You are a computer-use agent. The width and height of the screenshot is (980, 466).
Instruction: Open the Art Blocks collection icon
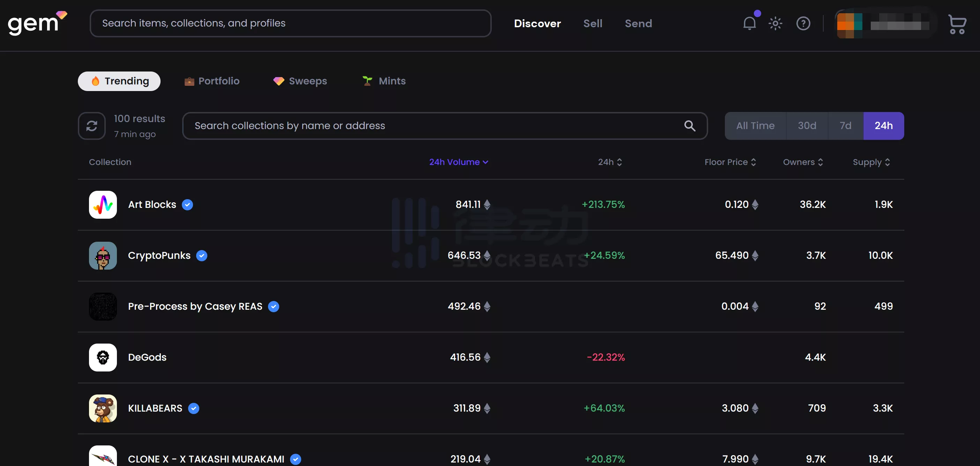pyautogui.click(x=103, y=204)
